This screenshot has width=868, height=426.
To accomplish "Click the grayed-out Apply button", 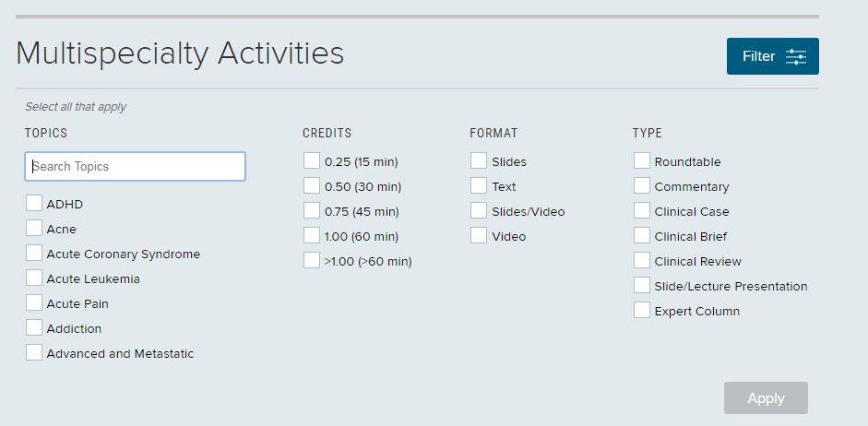I will (766, 397).
